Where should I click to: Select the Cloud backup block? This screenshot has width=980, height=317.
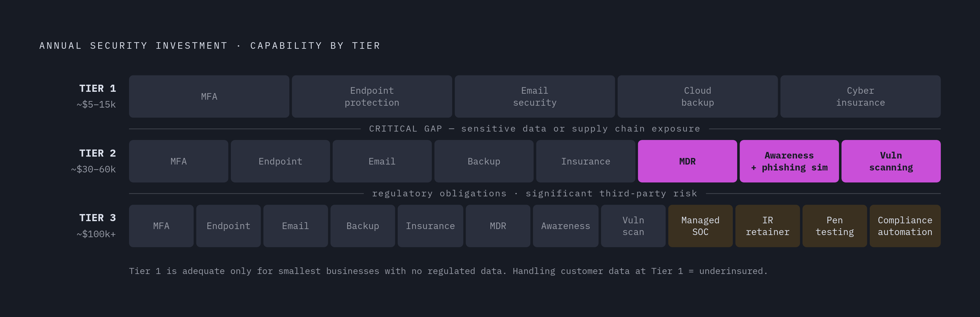[697, 96]
